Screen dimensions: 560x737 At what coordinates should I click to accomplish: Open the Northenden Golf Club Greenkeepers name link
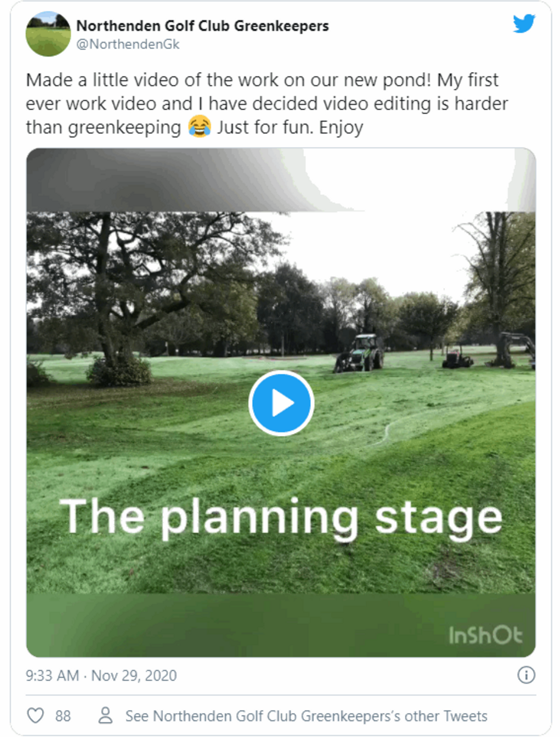click(203, 26)
